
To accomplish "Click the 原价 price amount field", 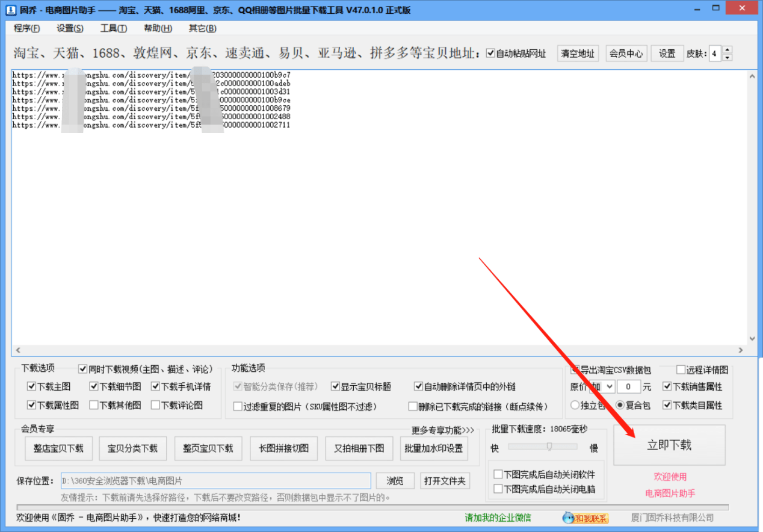I will point(629,386).
